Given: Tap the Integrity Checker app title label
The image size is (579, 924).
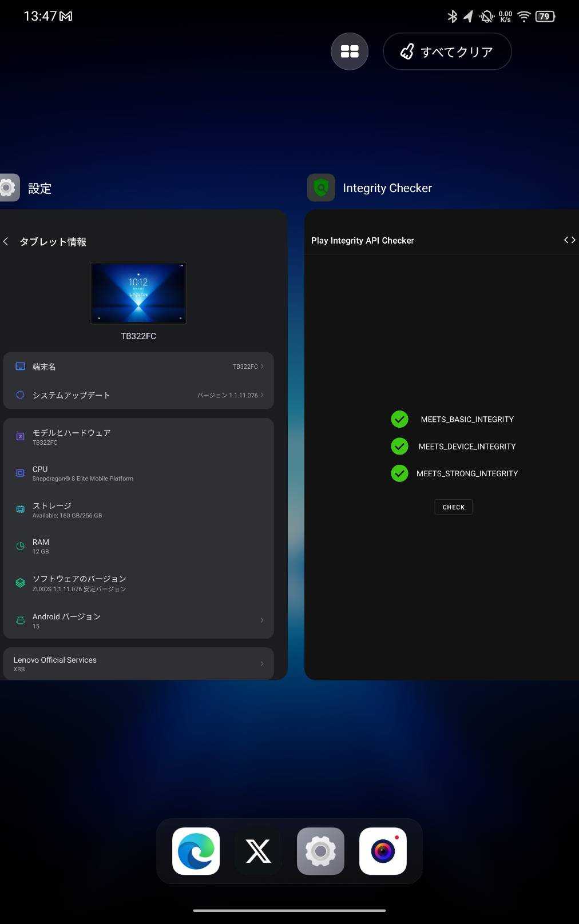Looking at the screenshot, I should click(x=387, y=188).
